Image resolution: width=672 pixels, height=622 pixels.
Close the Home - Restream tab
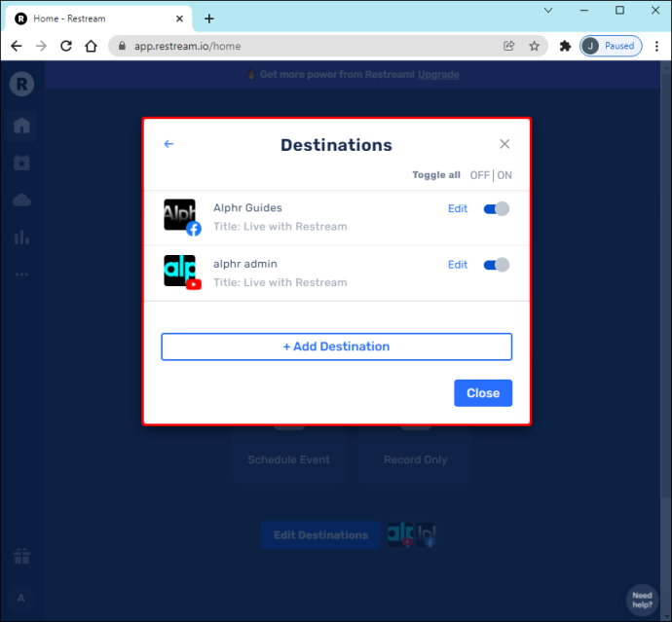[x=179, y=18]
